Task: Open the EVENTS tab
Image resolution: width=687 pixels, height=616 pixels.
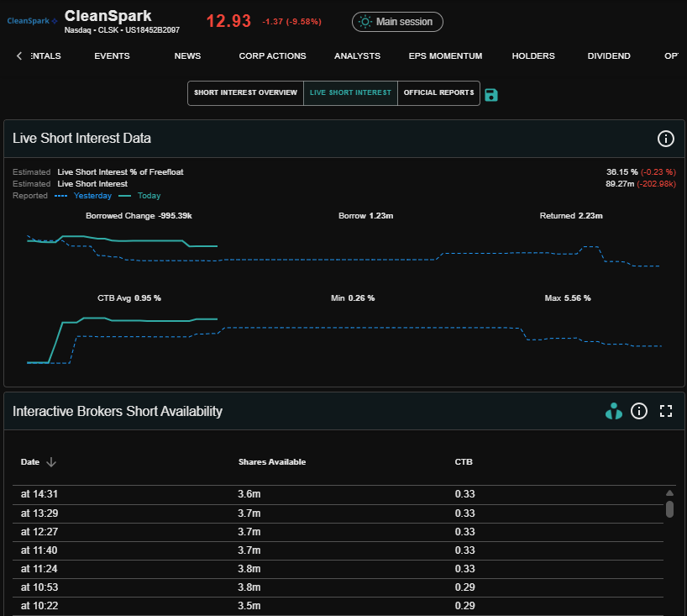Action: tap(113, 56)
